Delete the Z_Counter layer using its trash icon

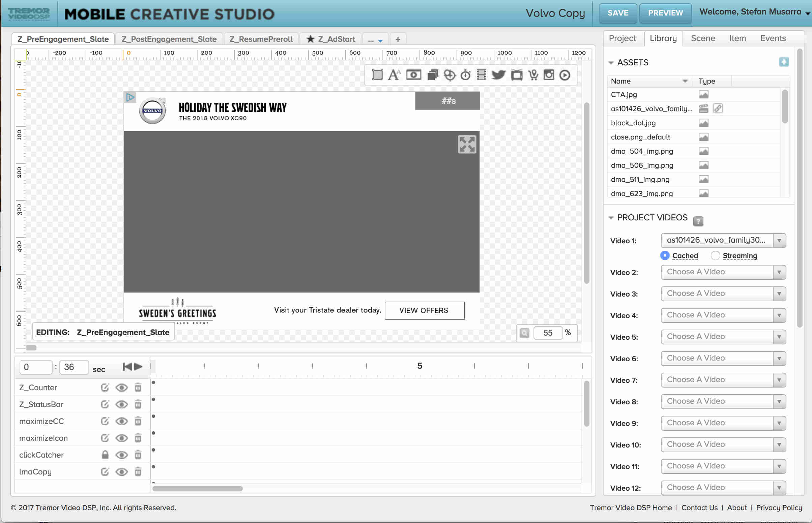pos(138,387)
